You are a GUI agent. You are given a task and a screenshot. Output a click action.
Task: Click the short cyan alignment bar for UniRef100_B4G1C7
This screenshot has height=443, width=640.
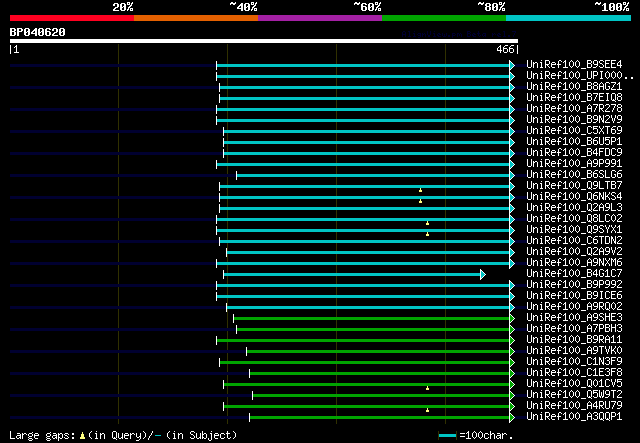(x=352, y=274)
